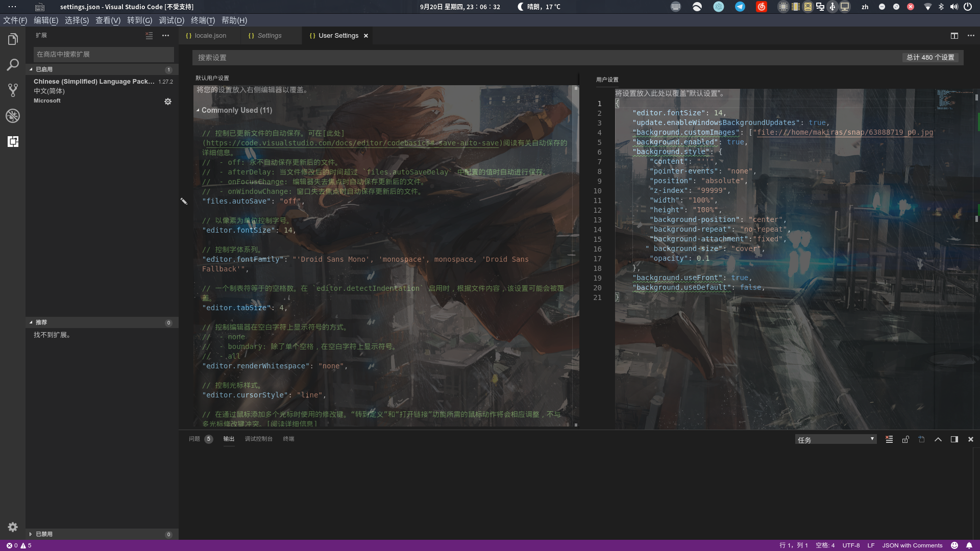Switch to the locale.json tab

pyautogui.click(x=209, y=36)
